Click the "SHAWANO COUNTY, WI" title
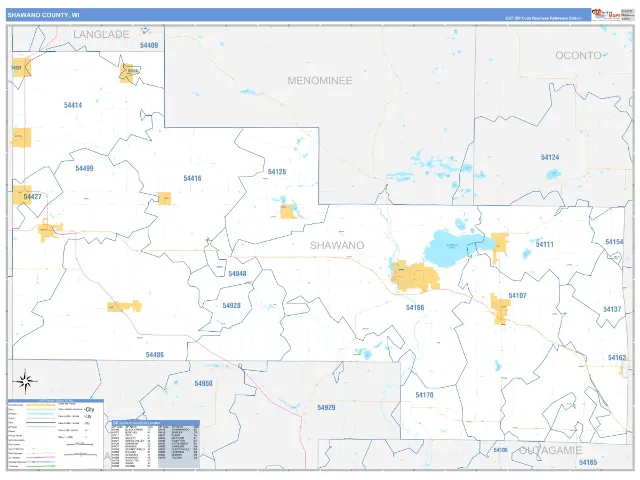Screen dimensions: 640x480 tap(43, 15)
